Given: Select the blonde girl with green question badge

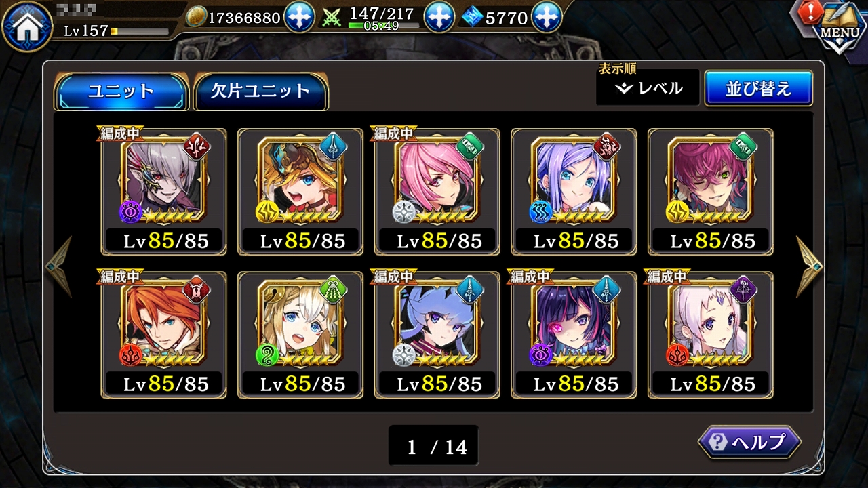Looking at the screenshot, I should [x=300, y=335].
